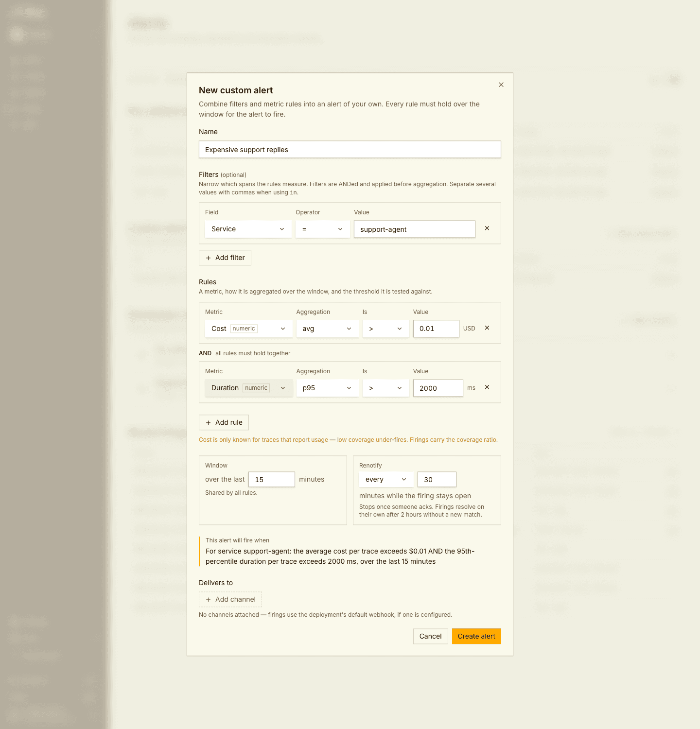Delete the Cost rule row

coord(487,328)
